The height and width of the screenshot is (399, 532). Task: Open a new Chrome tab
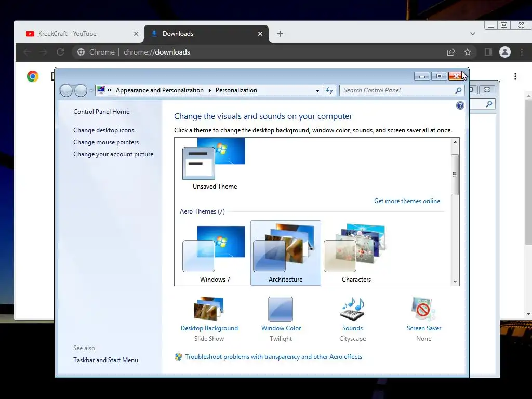point(280,34)
